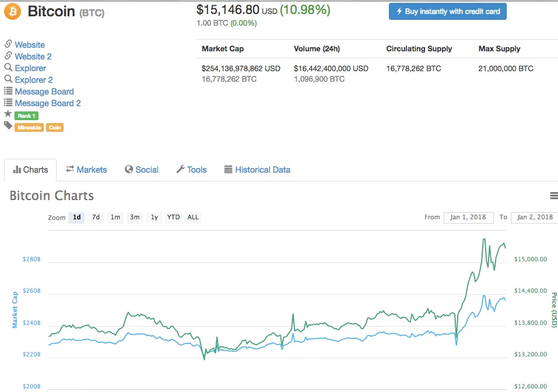Image resolution: width=558 pixels, height=392 pixels.
Task: Click the Max Supply column header
Action: click(499, 49)
